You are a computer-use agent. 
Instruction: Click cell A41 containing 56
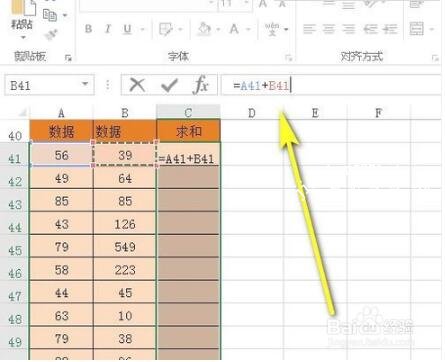pyautogui.click(x=61, y=155)
